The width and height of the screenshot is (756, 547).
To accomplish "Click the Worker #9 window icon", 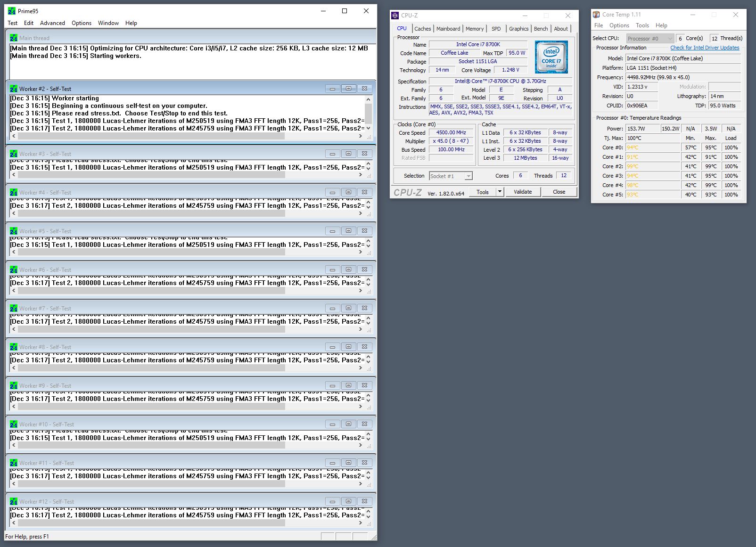I will point(14,386).
